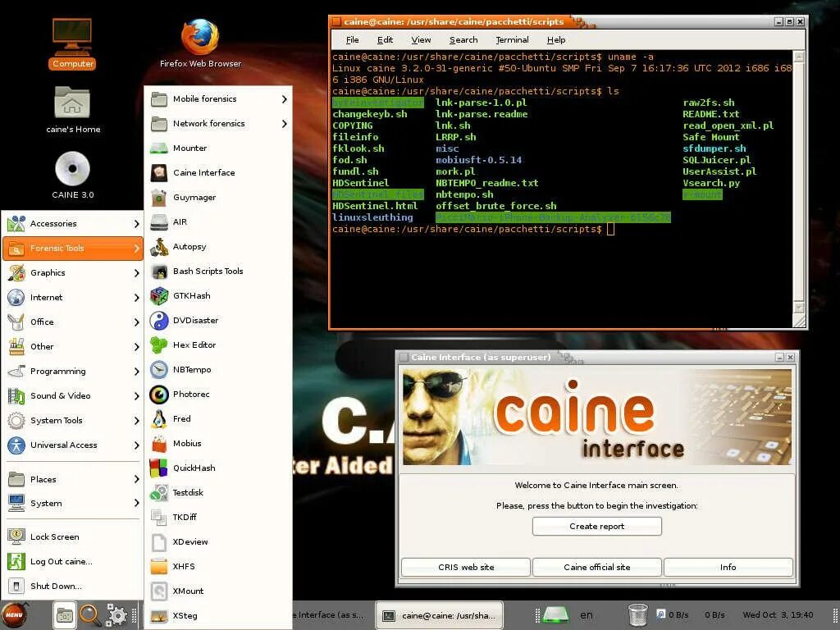
Task: Click the green drive icon in panel
Action: 555,615
